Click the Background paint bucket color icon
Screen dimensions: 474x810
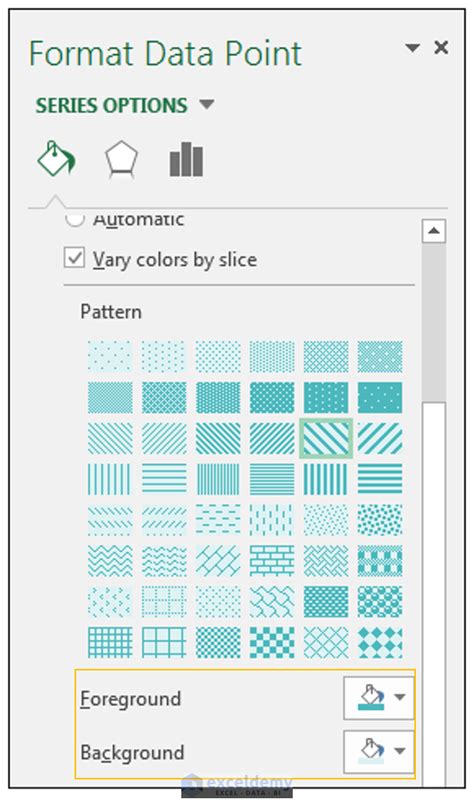(x=371, y=751)
